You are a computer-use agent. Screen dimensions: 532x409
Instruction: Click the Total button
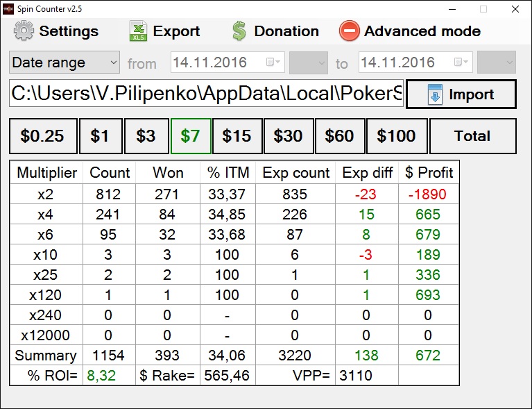point(472,136)
